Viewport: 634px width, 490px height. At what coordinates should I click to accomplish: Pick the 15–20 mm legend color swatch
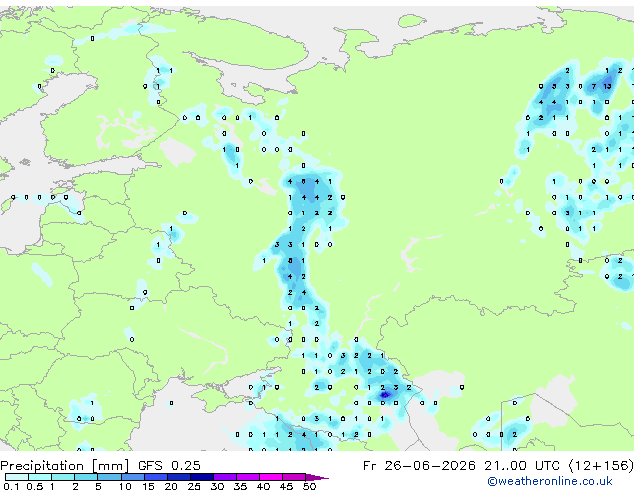click(155, 477)
